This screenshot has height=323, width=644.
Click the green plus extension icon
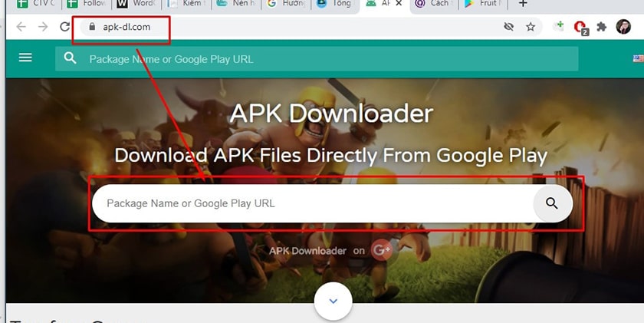tap(559, 27)
